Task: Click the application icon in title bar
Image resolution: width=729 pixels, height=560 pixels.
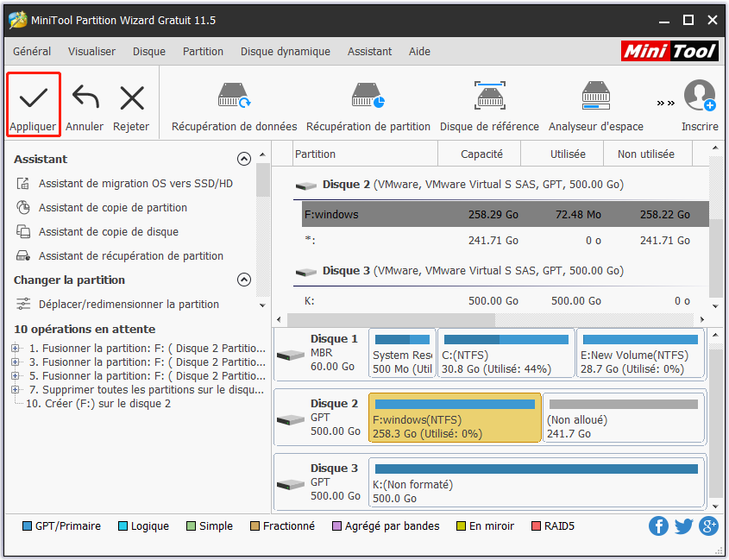Action: [17, 21]
